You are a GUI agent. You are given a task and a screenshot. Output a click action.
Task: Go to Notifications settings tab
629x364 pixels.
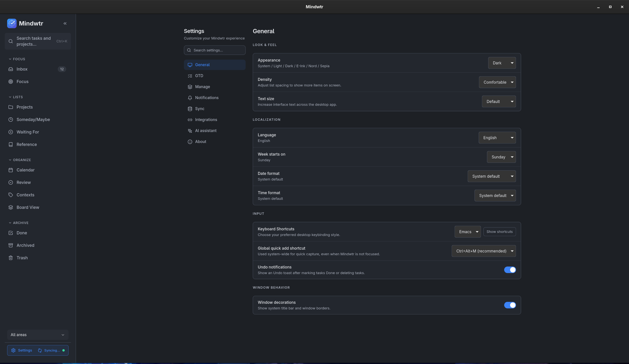coord(215,98)
